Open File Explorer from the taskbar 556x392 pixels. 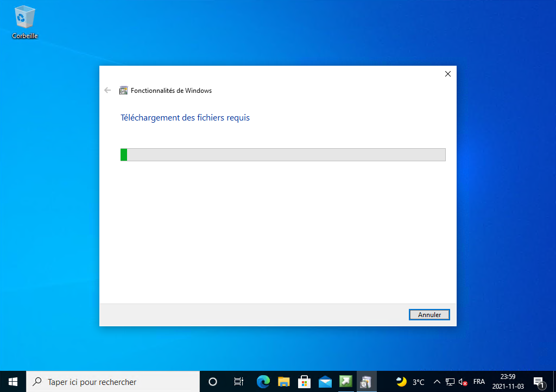coord(283,382)
